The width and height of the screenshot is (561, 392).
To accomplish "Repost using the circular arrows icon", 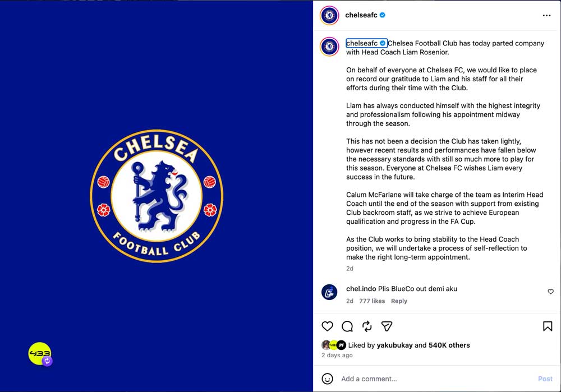I will tap(367, 326).
